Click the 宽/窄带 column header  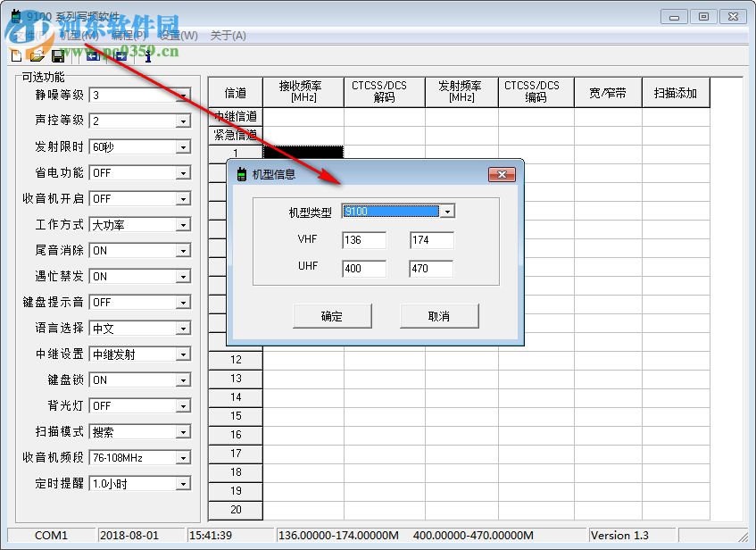coord(608,92)
